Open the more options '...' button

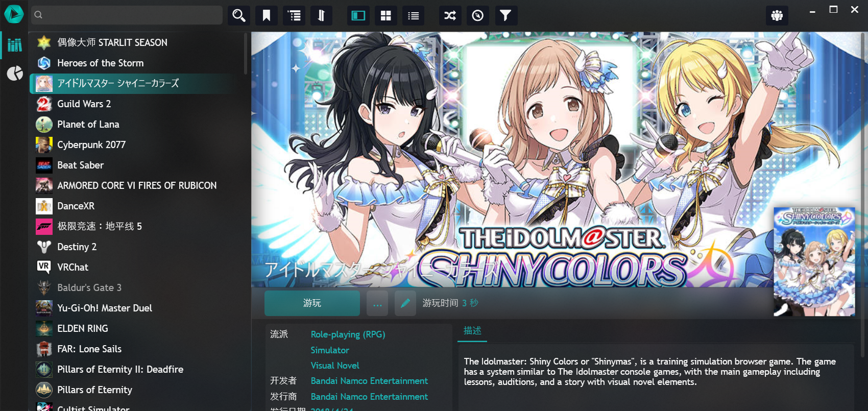pos(377,303)
